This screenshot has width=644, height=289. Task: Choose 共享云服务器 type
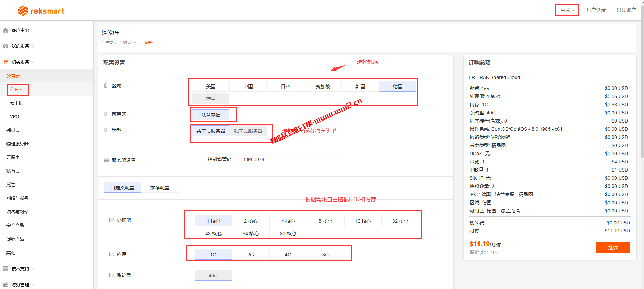[x=211, y=131]
